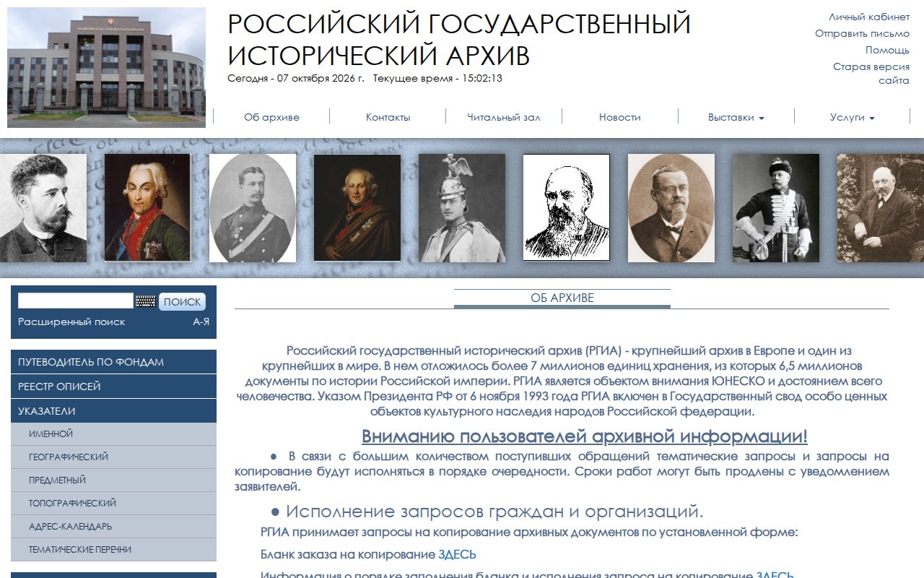Open Новости in the navigation bar
The width and height of the screenshot is (924, 578).
620,117
